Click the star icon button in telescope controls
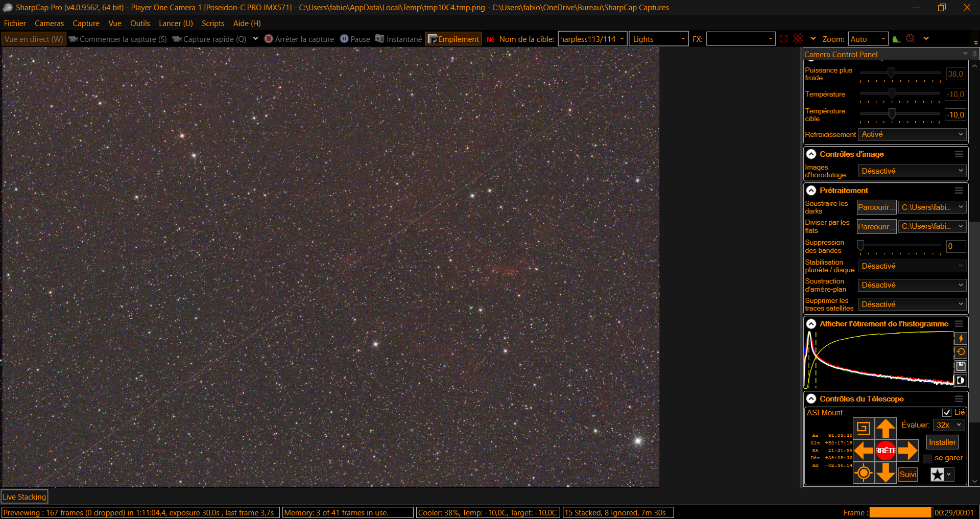 (937, 475)
